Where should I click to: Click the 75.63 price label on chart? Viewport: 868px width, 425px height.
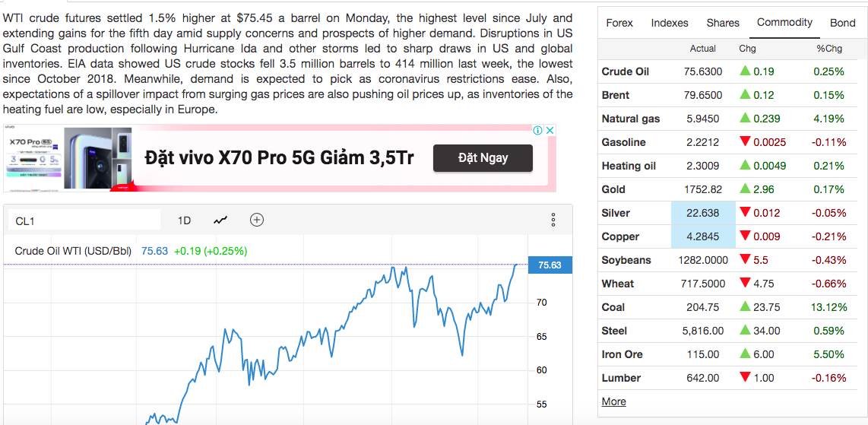click(x=550, y=265)
